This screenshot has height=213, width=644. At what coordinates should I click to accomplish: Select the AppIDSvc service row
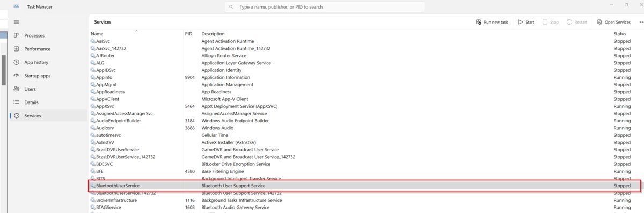coord(367,70)
